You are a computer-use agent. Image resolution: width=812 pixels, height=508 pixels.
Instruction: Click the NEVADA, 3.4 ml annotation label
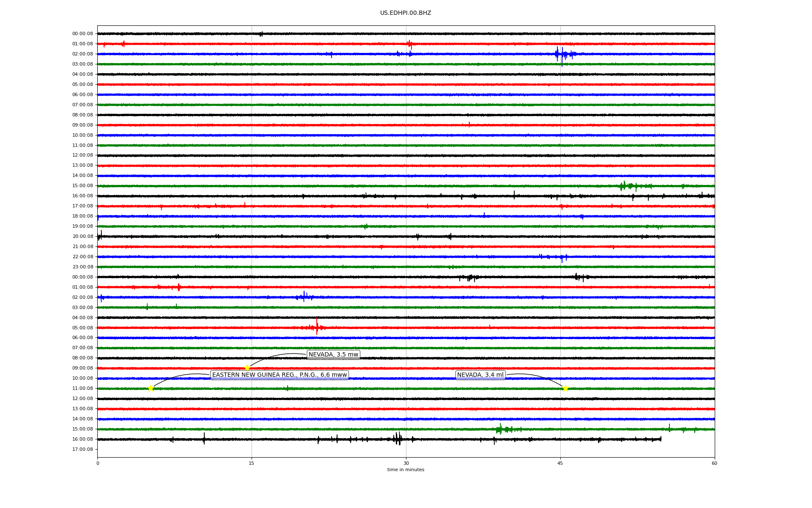click(x=480, y=375)
